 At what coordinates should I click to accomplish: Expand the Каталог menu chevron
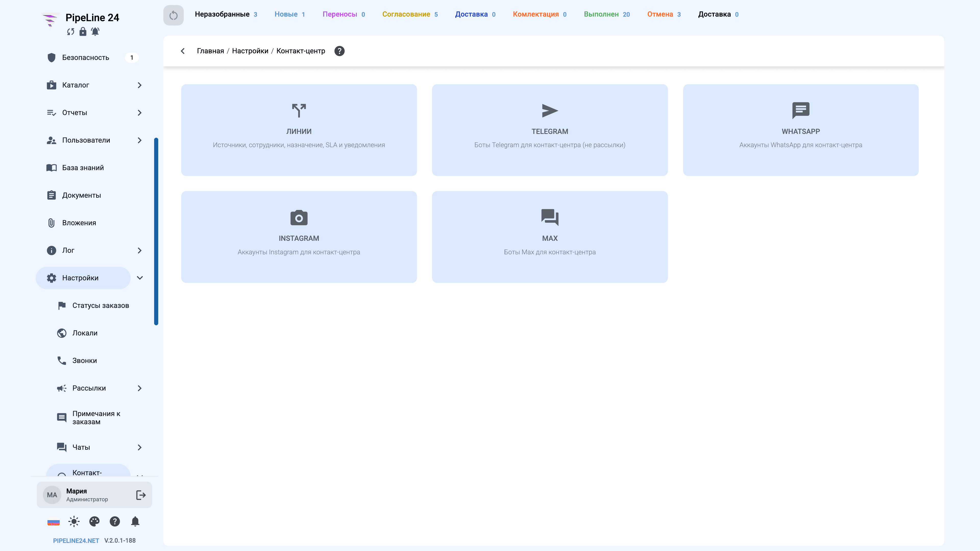(x=140, y=85)
